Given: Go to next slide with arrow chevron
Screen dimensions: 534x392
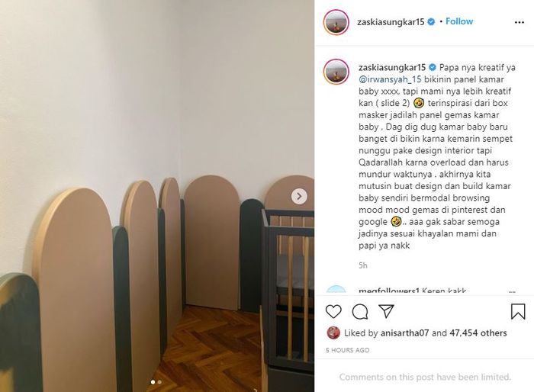Looking at the screenshot, I should pyautogui.click(x=299, y=196).
